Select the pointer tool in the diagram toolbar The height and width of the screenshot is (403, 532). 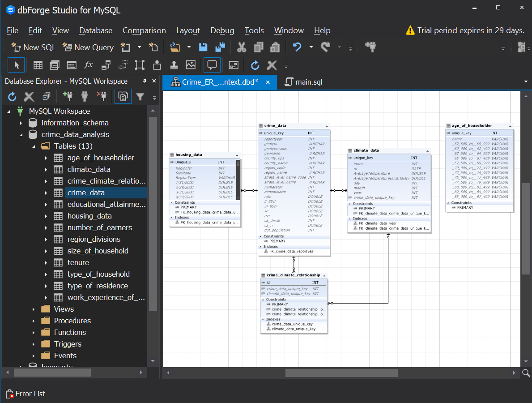point(17,65)
